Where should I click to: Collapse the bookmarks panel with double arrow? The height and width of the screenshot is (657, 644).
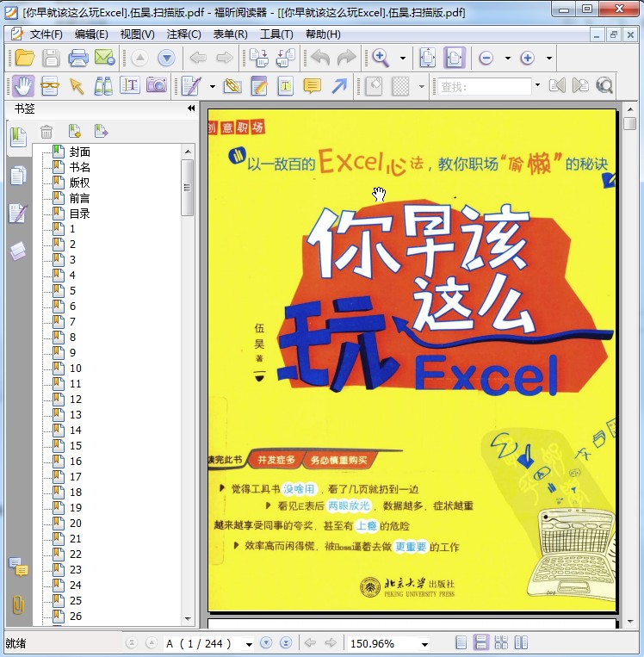click(191, 108)
